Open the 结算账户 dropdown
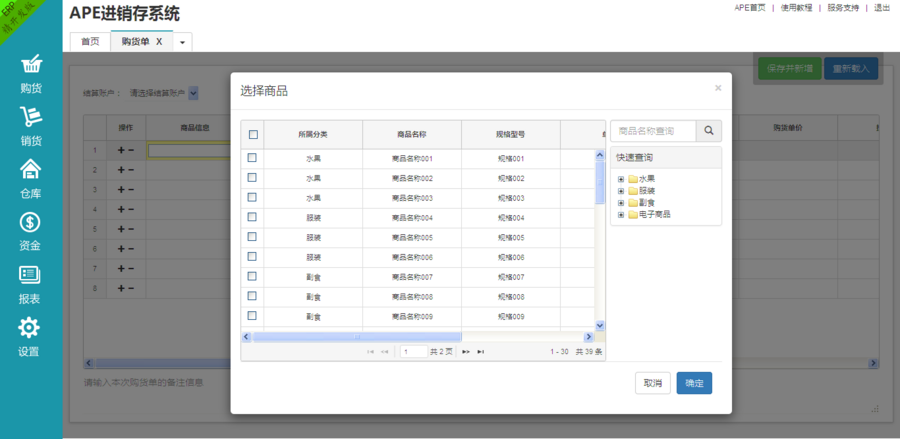The height and width of the screenshot is (439, 900). tap(193, 93)
